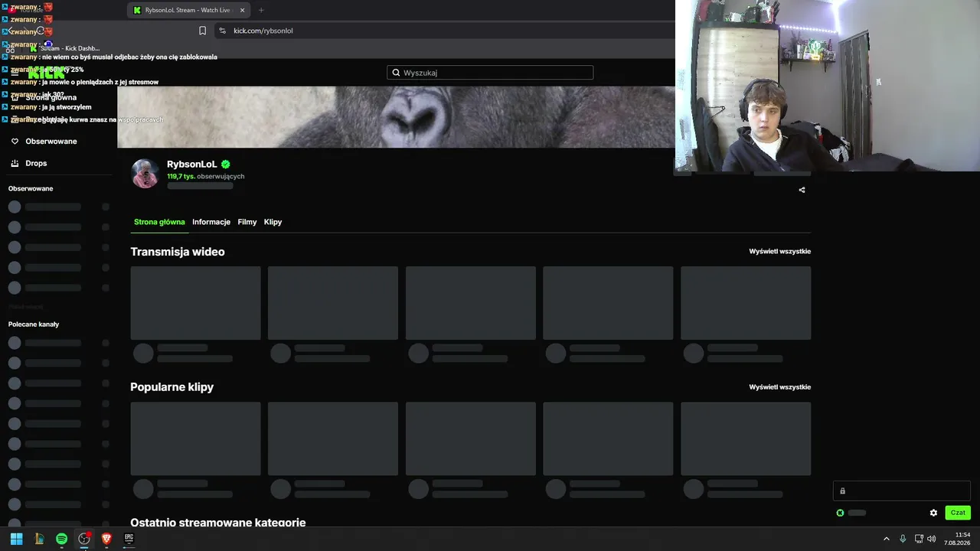Open network status tray icon
This screenshot has height=551, width=980.
tap(919, 539)
